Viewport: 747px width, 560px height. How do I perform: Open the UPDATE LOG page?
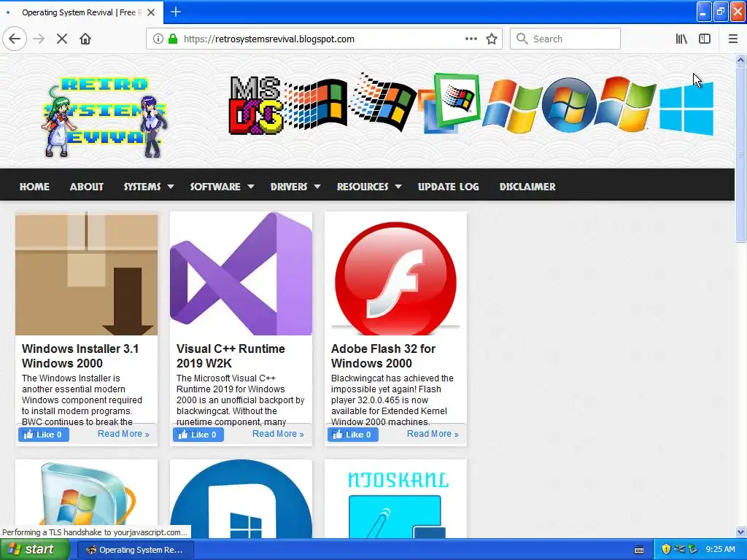[449, 187]
